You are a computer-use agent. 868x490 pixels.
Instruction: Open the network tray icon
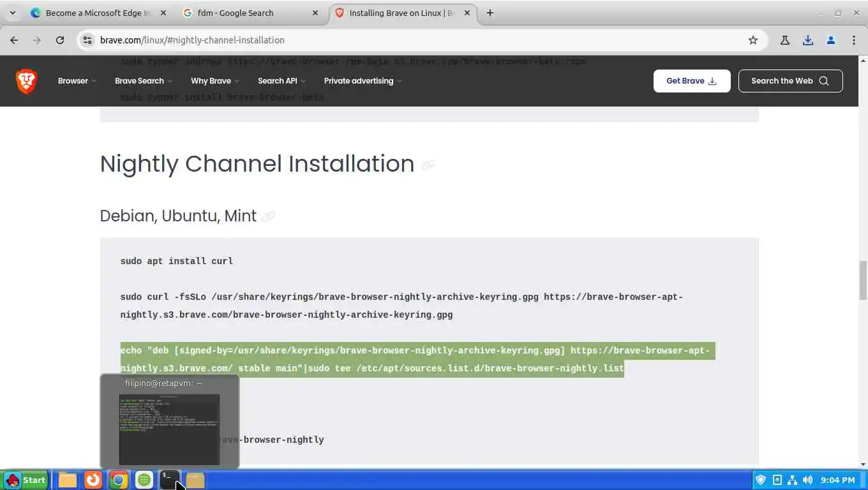click(x=792, y=480)
